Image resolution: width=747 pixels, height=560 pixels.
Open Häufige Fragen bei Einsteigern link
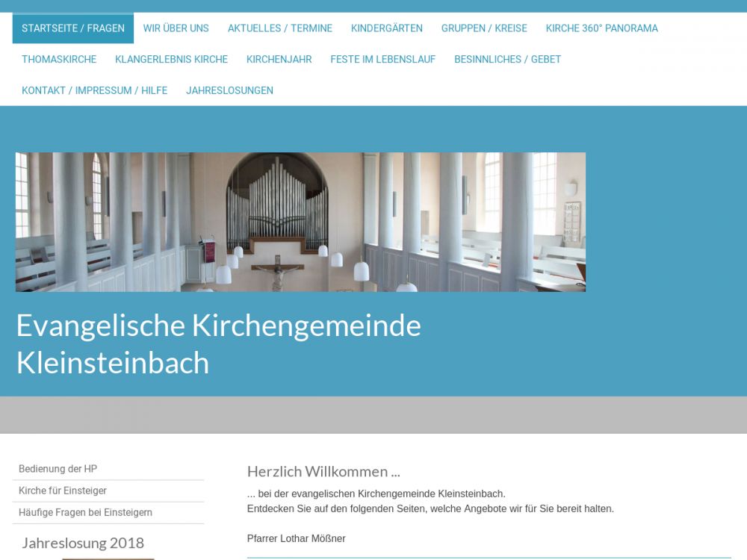coord(86,512)
